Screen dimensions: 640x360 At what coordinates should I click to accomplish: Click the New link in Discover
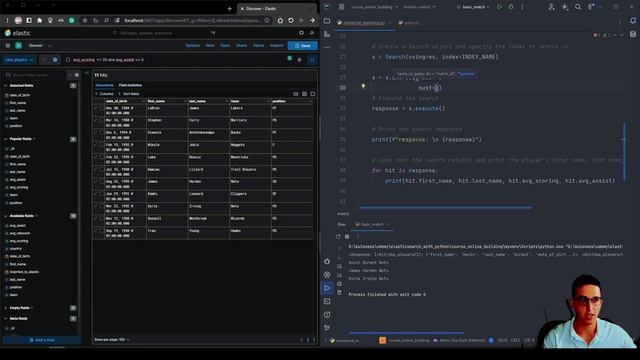tap(210, 46)
